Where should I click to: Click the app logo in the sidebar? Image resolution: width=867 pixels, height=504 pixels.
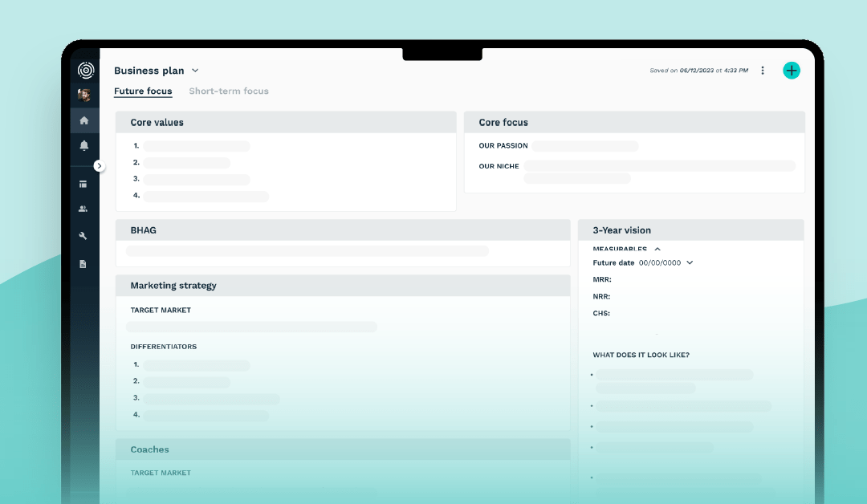[85, 71]
